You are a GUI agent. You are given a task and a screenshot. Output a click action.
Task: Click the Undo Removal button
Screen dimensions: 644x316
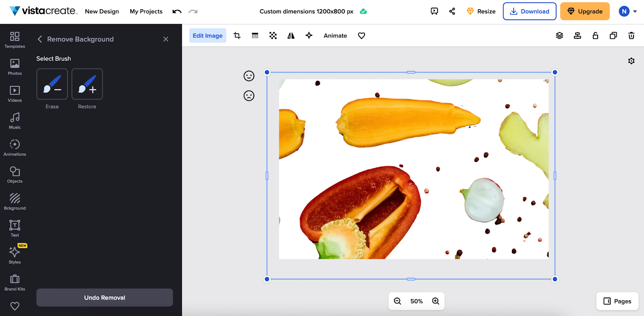(105, 297)
